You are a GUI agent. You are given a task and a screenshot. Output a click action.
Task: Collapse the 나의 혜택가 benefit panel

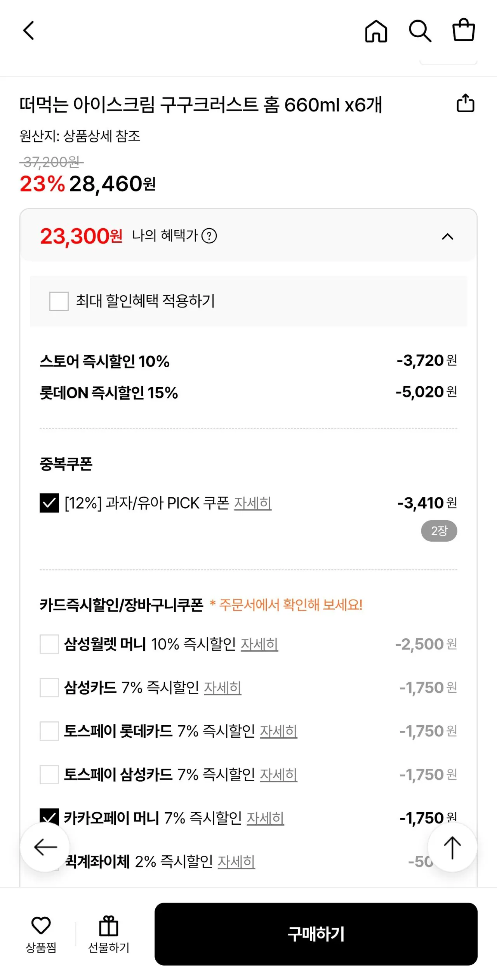[x=447, y=236]
